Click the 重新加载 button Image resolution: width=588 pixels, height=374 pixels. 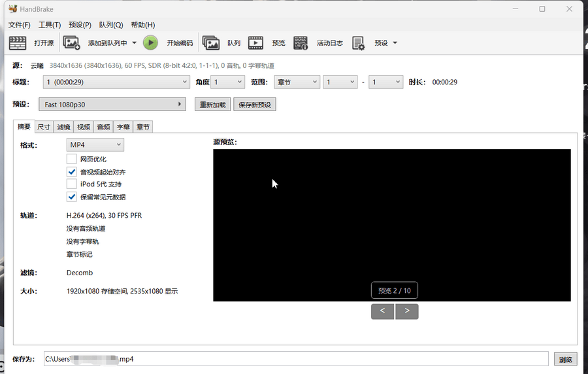click(x=212, y=105)
